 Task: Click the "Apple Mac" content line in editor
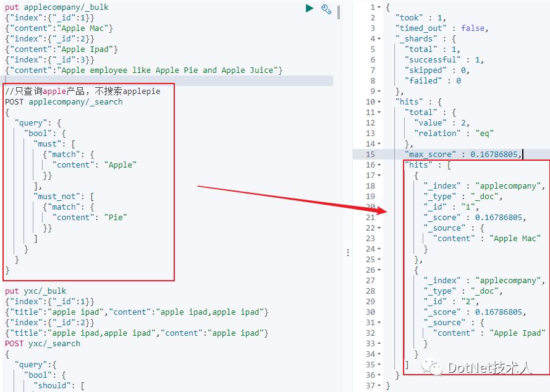pos(59,28)
